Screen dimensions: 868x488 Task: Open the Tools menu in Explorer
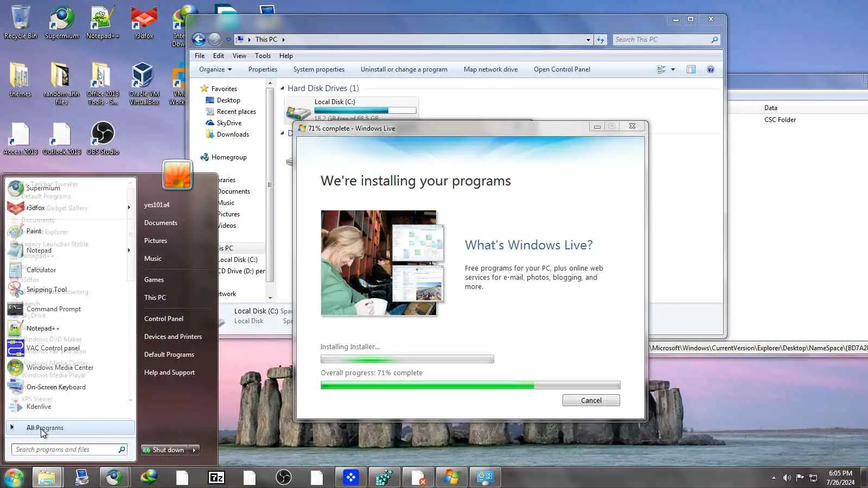tap(263, 56)
